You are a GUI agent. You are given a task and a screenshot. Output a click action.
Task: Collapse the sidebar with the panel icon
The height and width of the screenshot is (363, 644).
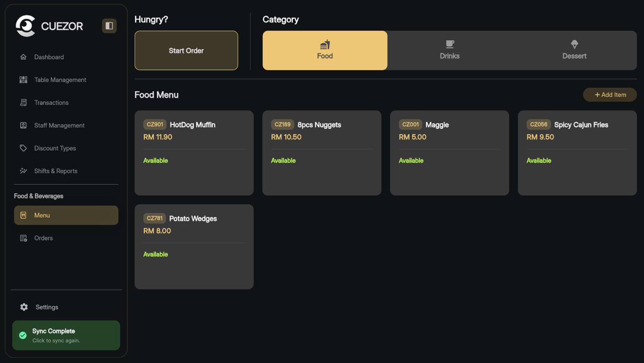[109, 26]
